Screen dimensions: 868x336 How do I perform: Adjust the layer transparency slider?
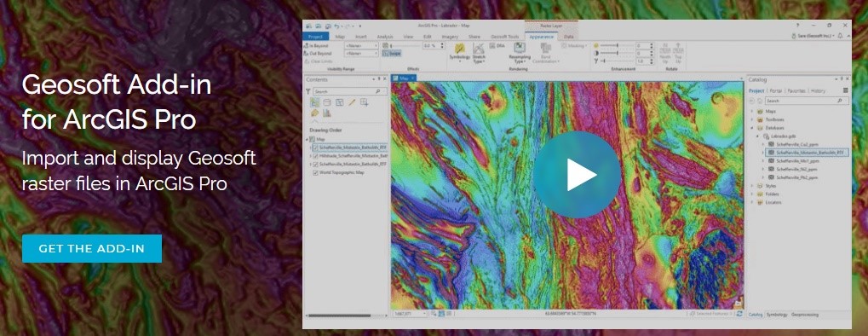tap(405, 45)
